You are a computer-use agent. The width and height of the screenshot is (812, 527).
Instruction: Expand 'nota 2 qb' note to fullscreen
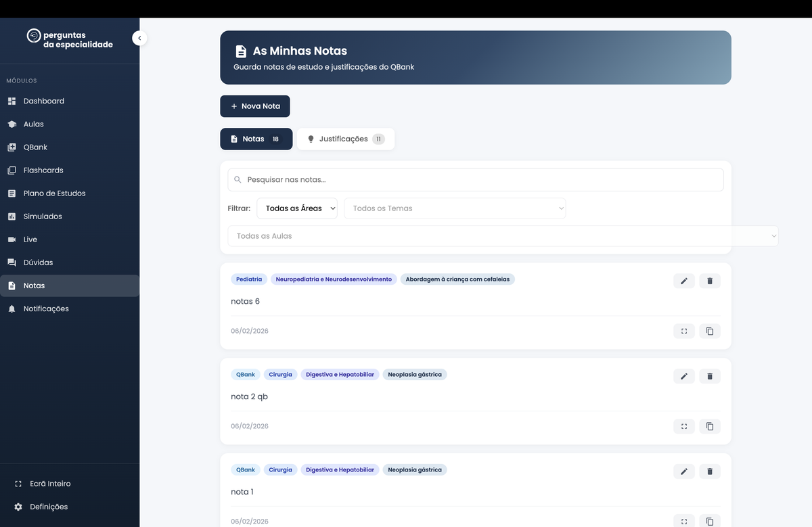[683, 426]
